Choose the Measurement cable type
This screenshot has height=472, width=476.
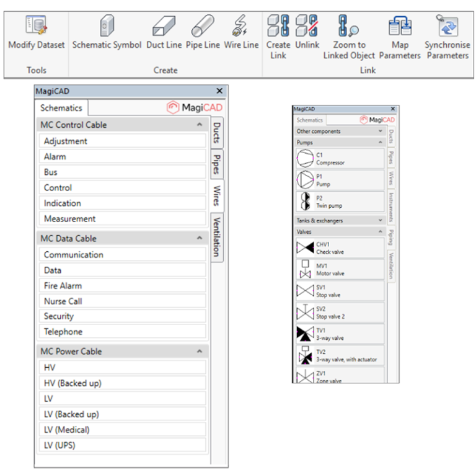122,218
